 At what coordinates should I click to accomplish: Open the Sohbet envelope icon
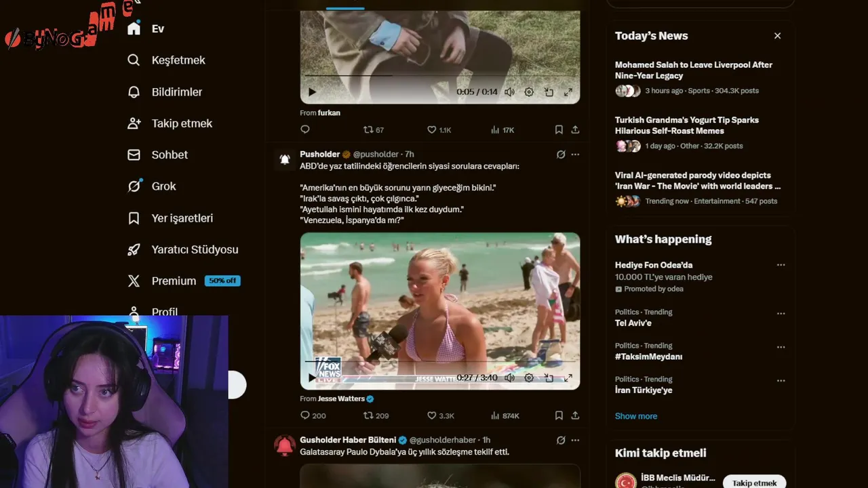pos(134,155)
